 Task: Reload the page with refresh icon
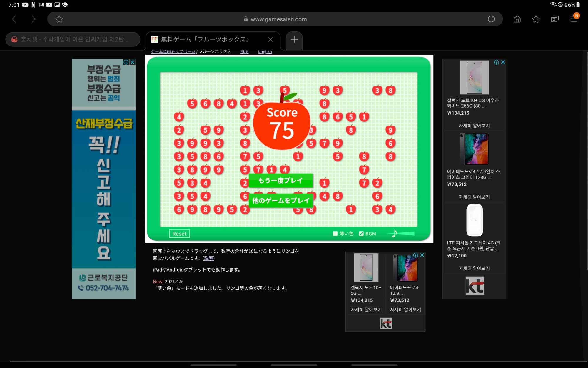click(x=491, y=19)
